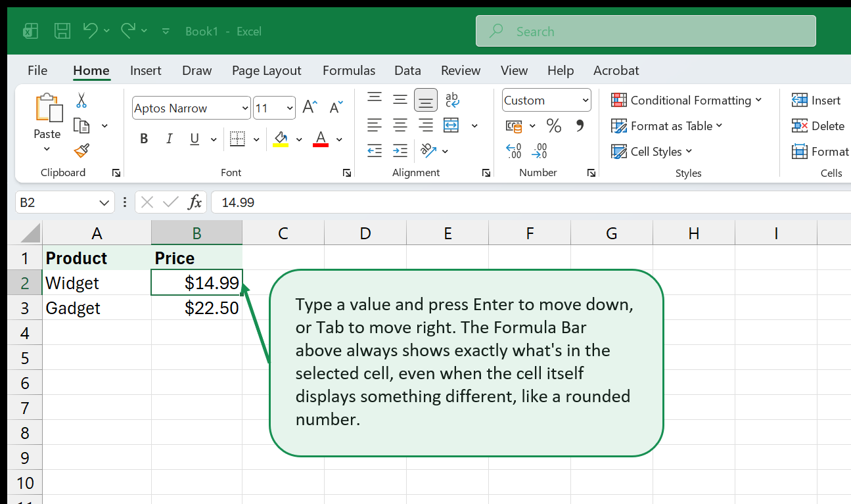Click in the Search box
Viewport: 851px width, 504px height.
pyautogui.click(x=646, y=31)
